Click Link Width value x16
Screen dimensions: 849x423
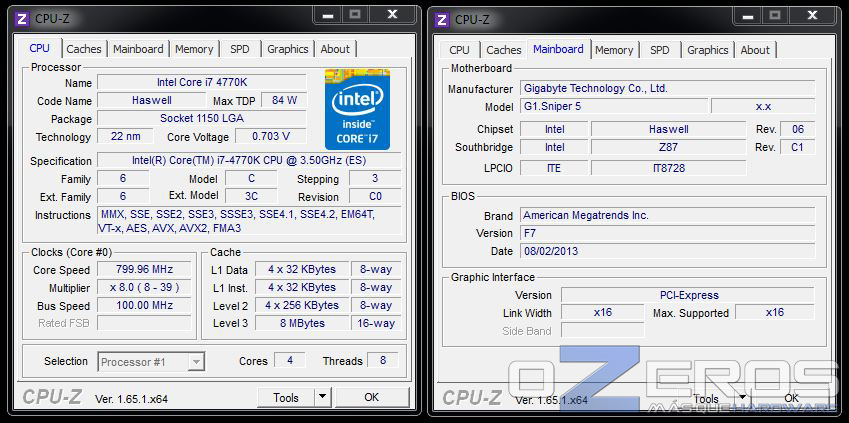(603, 313)
